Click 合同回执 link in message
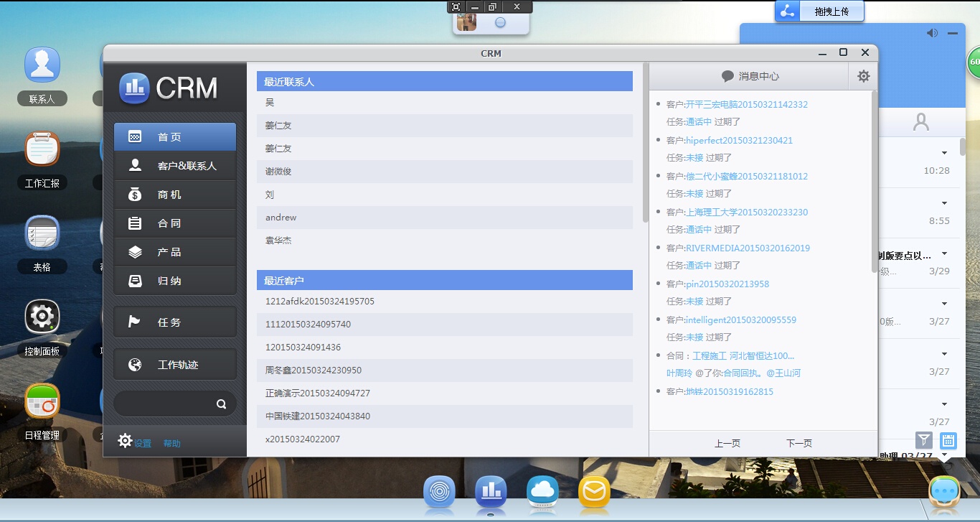980x522 pixels. tap(741, 373)
